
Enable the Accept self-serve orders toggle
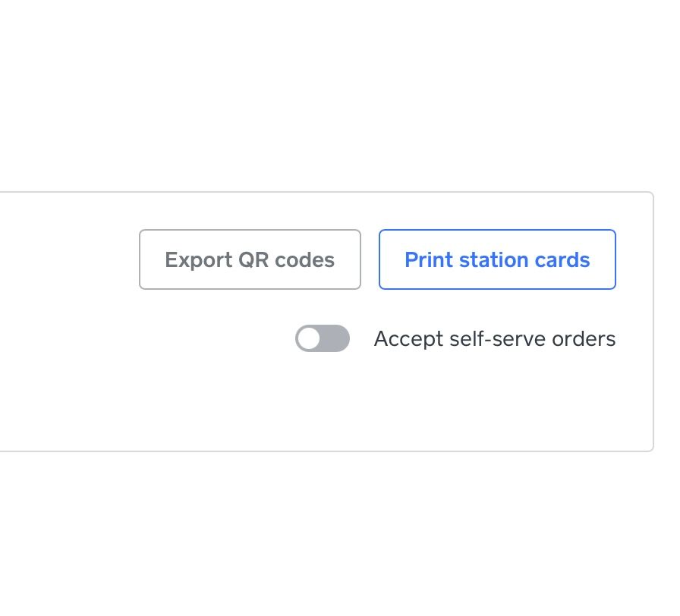pyautogui.click(x=323, y=338)
